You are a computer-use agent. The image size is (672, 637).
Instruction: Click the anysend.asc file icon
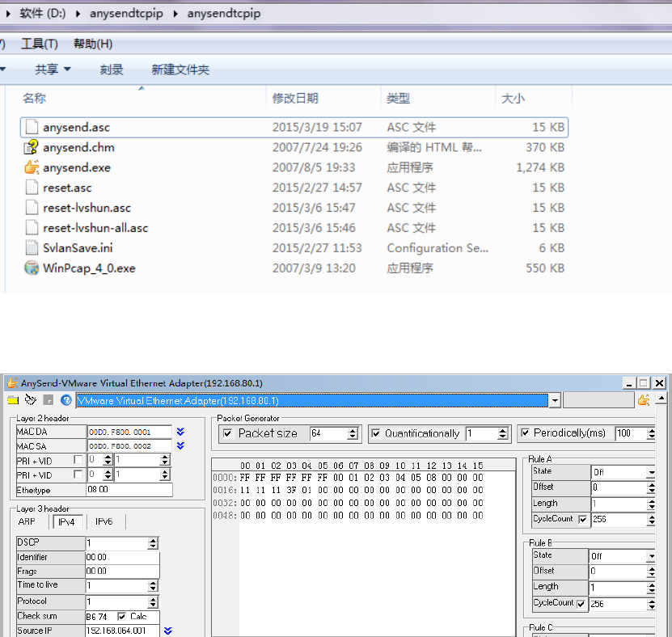point(32,127)
